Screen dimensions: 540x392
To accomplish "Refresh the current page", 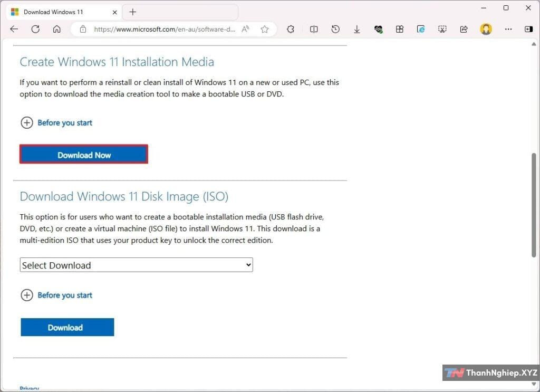I will [x=35, y=29].
